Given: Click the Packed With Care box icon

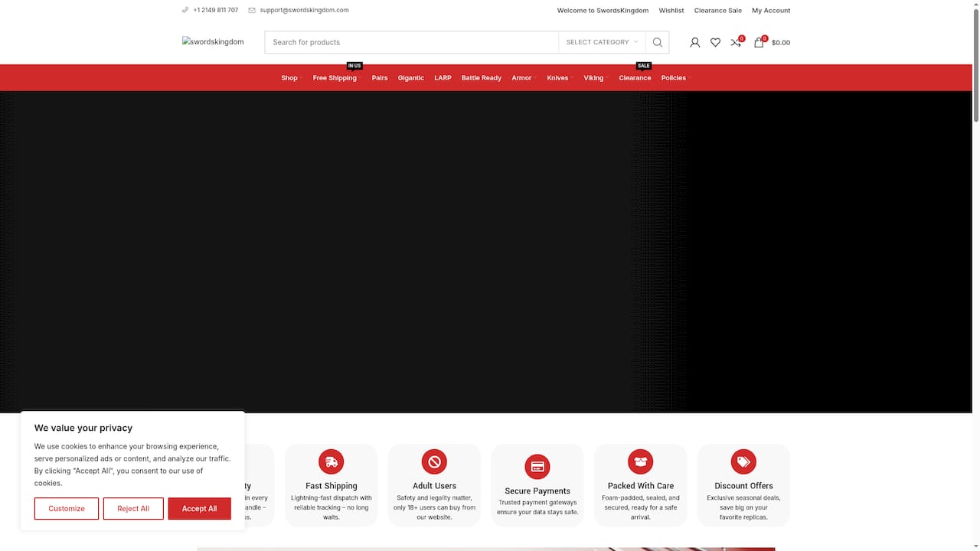Looking at the screenshot, I should (641, 461).
